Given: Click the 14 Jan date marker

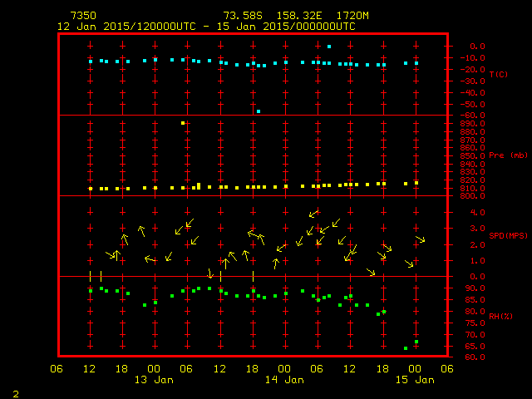Looking at the screenshot, I should tap(284, 380).
